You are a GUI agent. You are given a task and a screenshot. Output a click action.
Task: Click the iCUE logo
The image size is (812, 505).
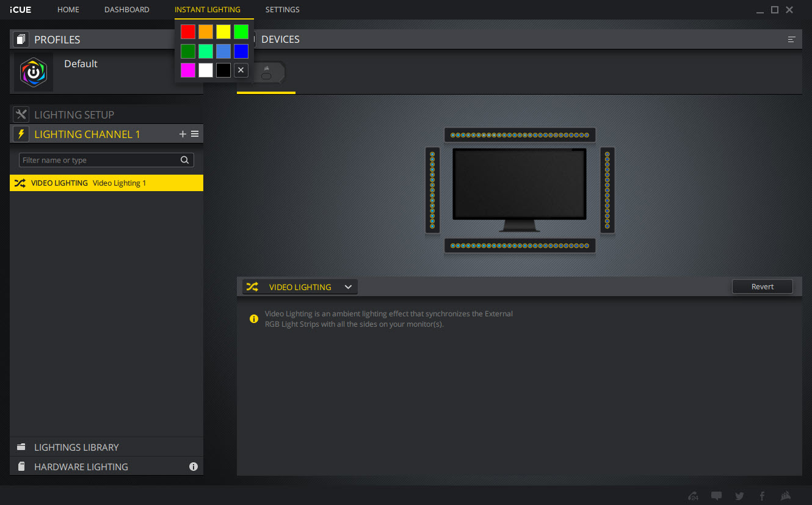21,10
